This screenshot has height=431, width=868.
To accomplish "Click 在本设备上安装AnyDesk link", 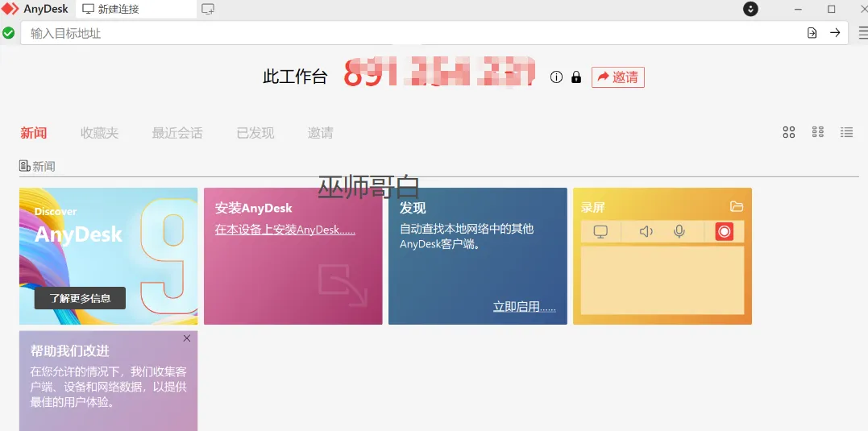I will click(285, 229).
